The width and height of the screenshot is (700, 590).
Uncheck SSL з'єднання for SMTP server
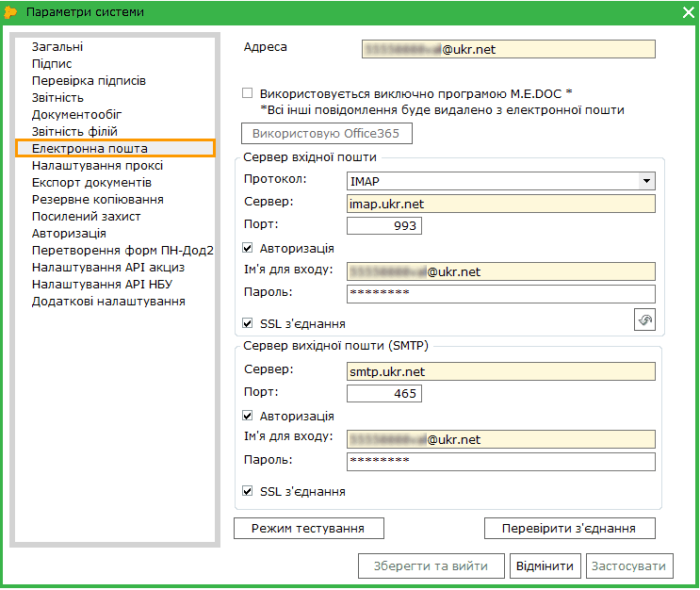[248, 492]
